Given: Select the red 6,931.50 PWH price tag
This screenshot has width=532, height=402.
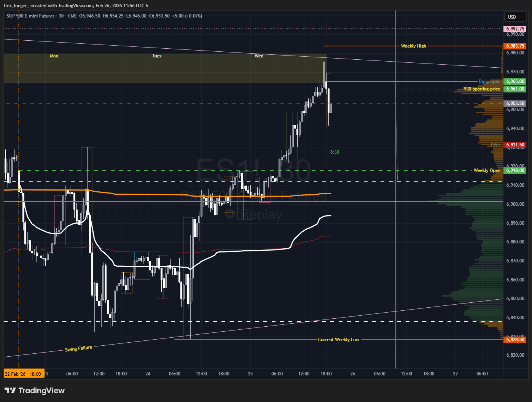Looking at the screenshot, I should tap(515, 145).
